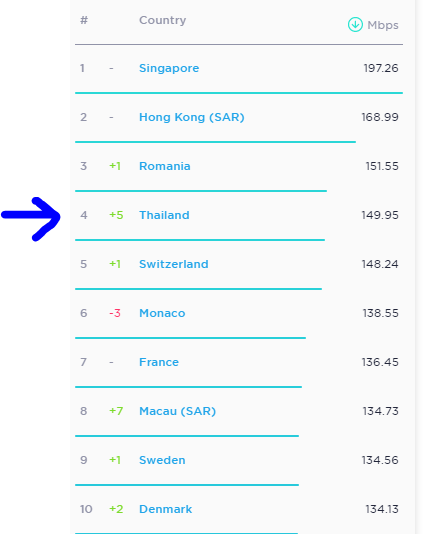Open Thailand's speed ranking page
This screenshot has width=423, height=534.
pyautogui.click(x=164, y=215)
